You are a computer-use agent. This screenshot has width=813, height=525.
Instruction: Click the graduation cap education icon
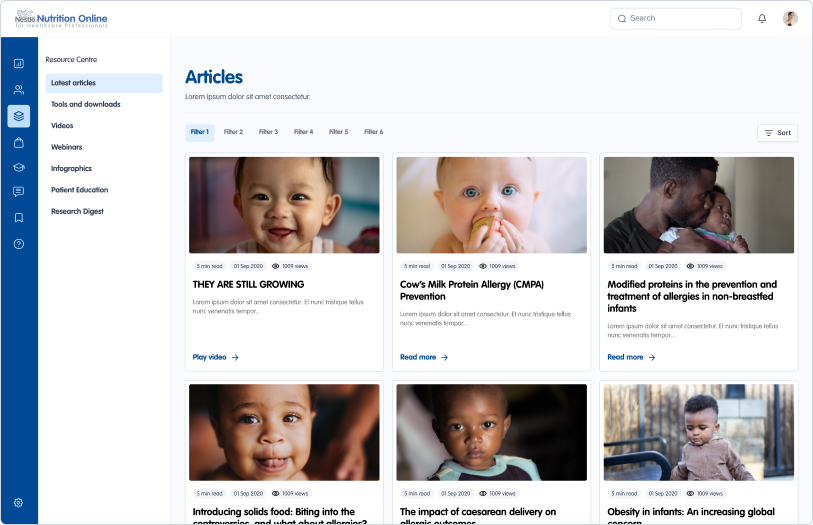pos(19,167)
